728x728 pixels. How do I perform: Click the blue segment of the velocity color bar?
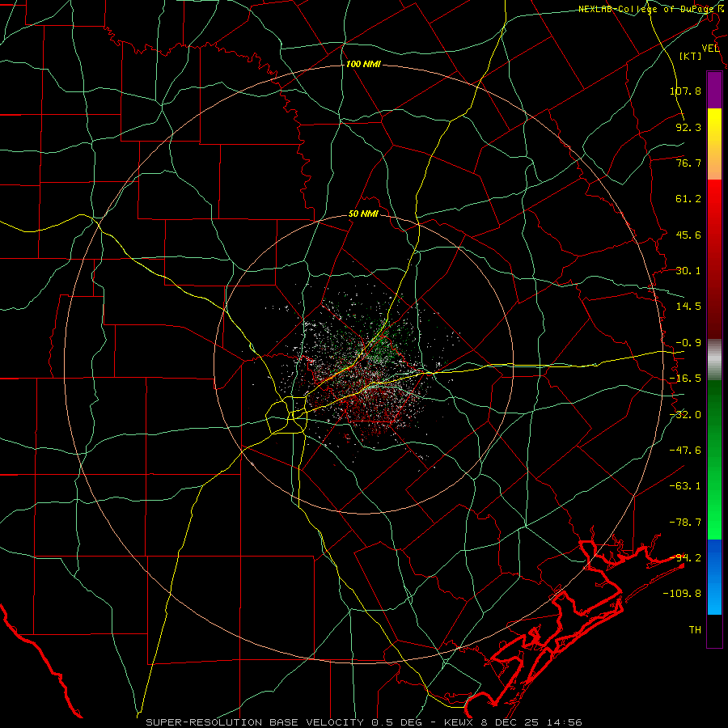tap(714, 577)
